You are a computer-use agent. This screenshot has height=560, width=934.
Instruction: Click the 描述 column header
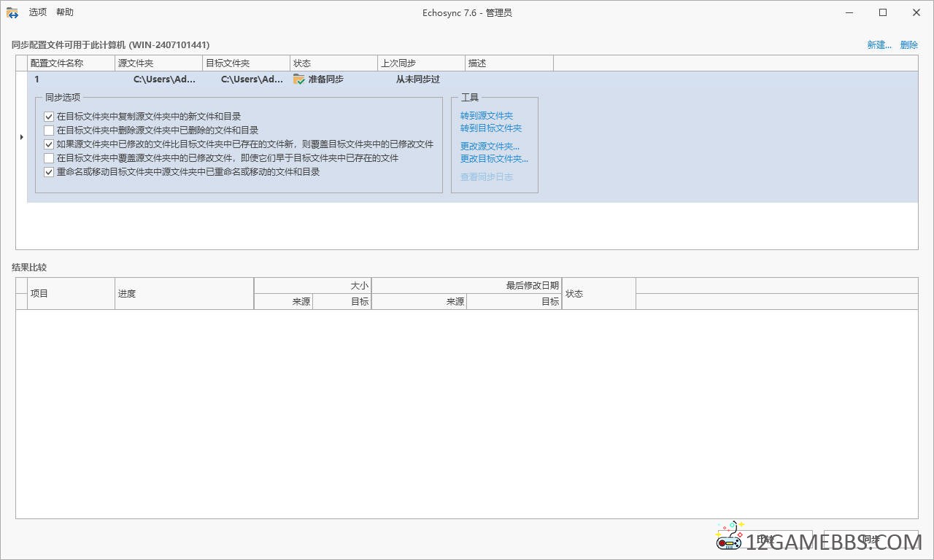(509, 63)
